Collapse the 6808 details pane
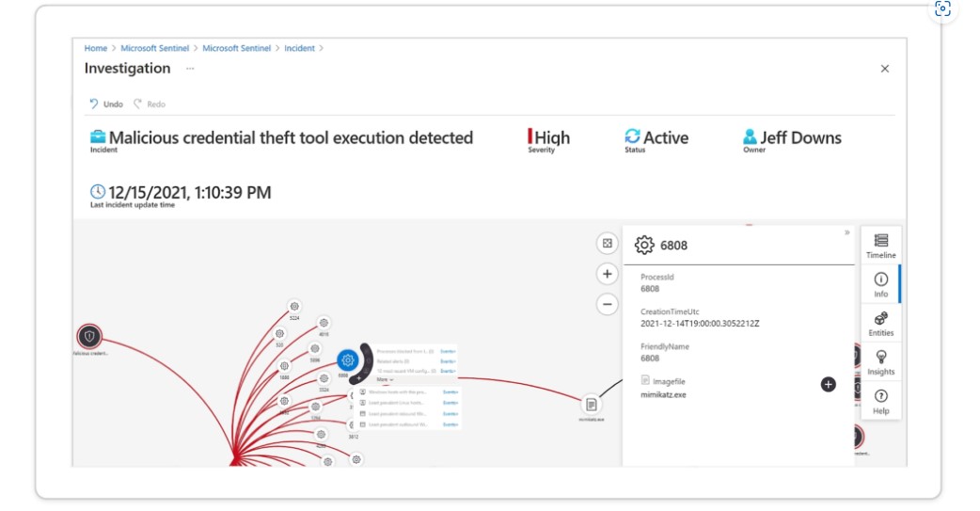 (x=846, y=232)
